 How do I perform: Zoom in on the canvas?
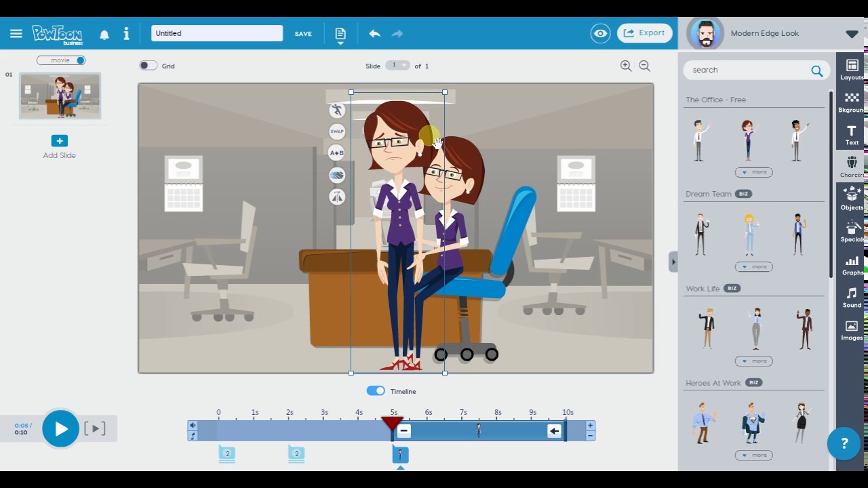[626, 66]
